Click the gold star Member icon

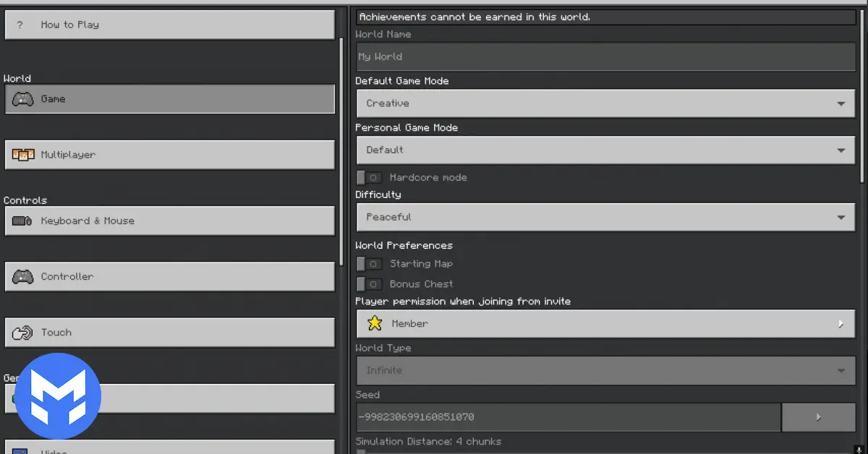point(375,324)
